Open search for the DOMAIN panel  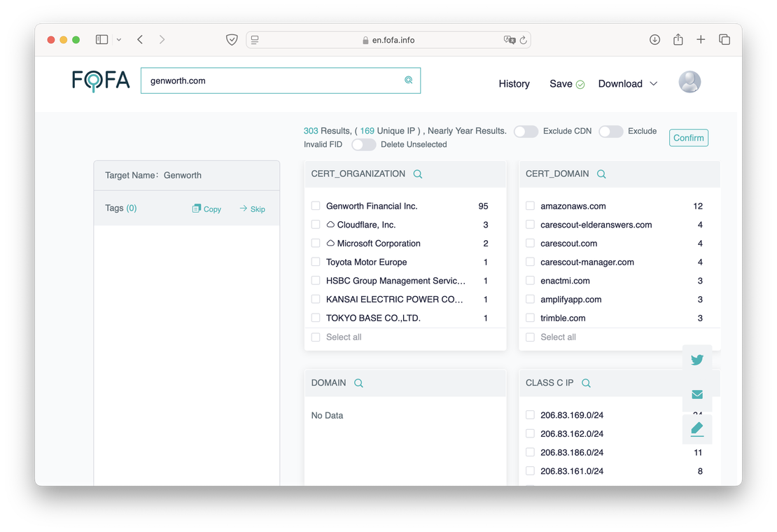click(358, 384)
